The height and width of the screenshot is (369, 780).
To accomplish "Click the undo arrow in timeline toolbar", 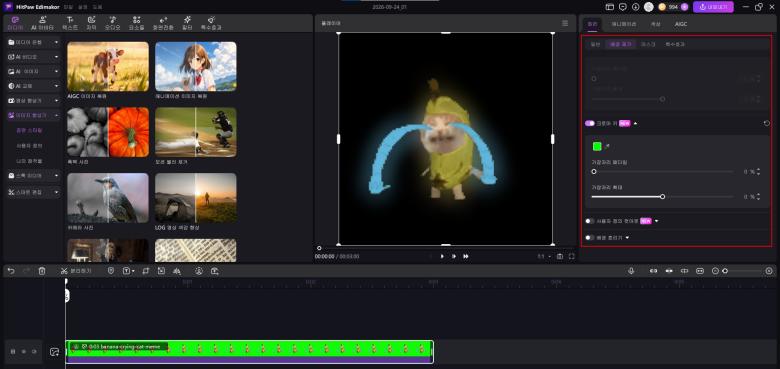I will tap(11, 271).
